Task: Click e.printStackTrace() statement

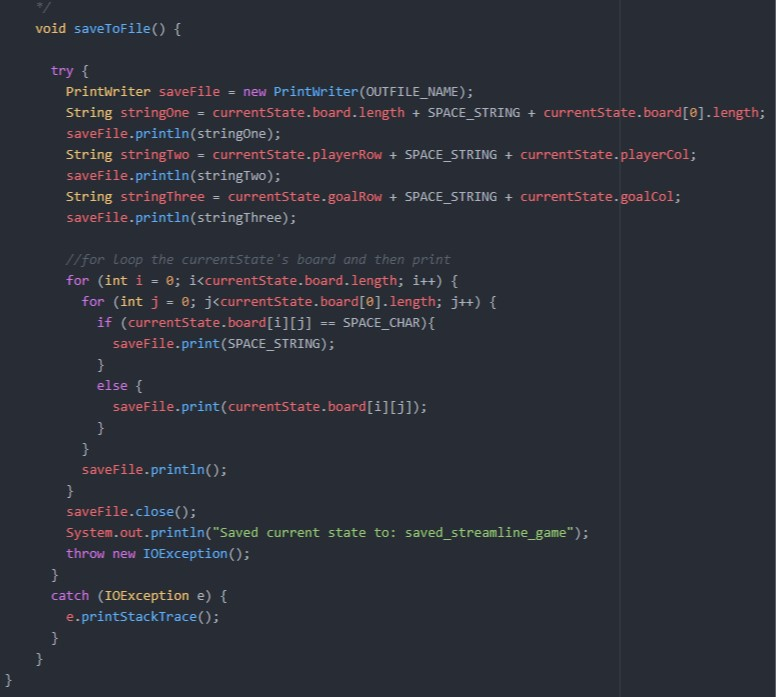Action: tap(143, 617)
